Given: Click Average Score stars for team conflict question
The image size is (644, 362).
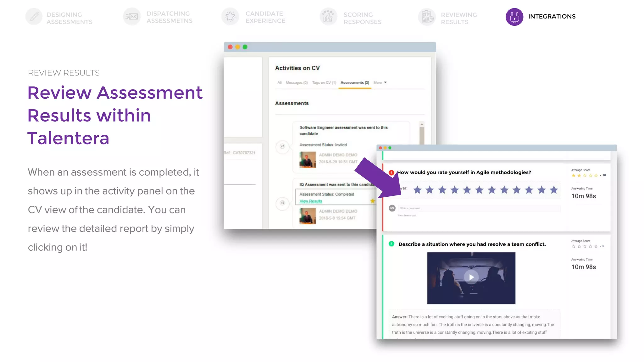Looking at the screenshot, I should pyautogui.click(x=585, y=246).
